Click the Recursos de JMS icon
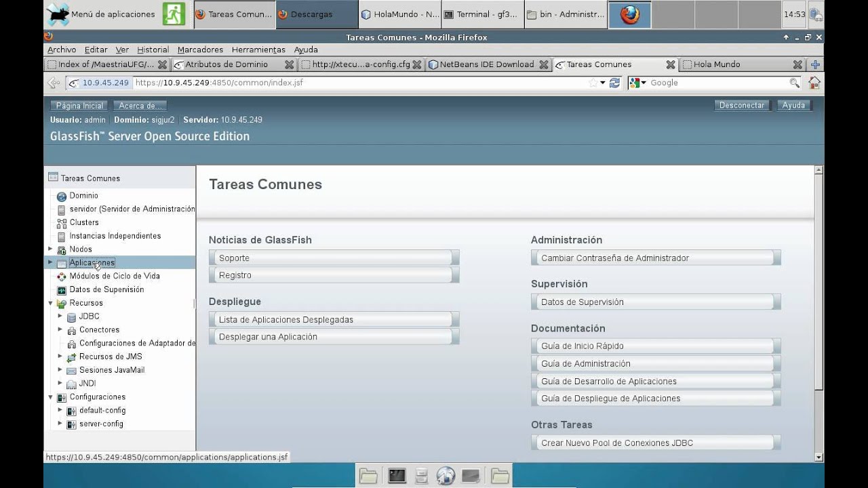868x488 pixels. [72, 357]
